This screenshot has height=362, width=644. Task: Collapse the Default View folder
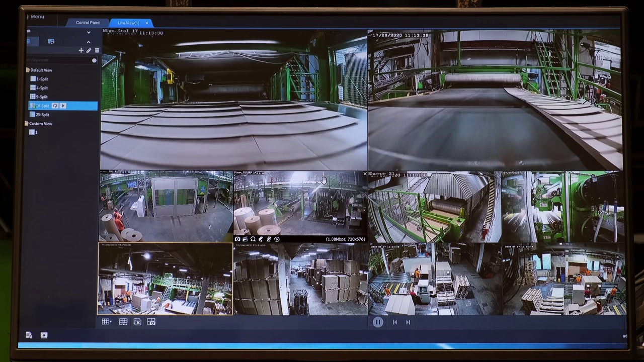(x=27, y=70)
